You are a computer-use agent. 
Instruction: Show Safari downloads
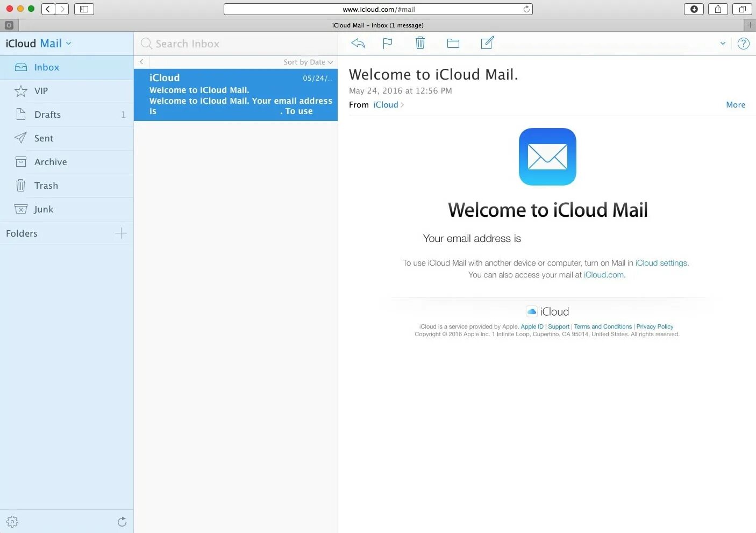pyautogui.click(x=694, y=9)
